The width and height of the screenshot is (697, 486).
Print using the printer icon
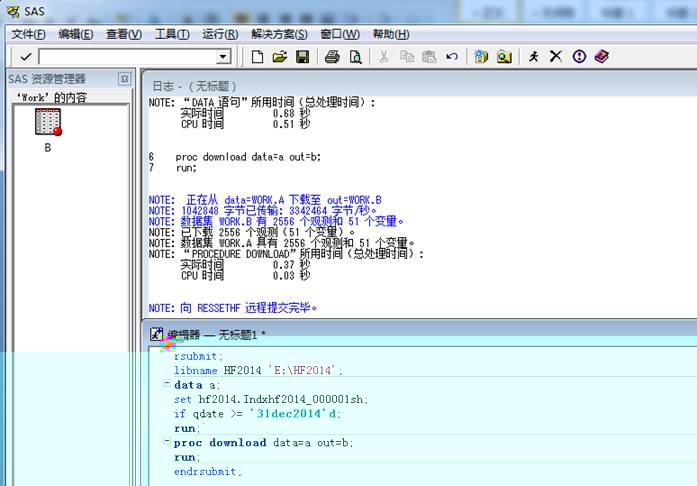332,57
